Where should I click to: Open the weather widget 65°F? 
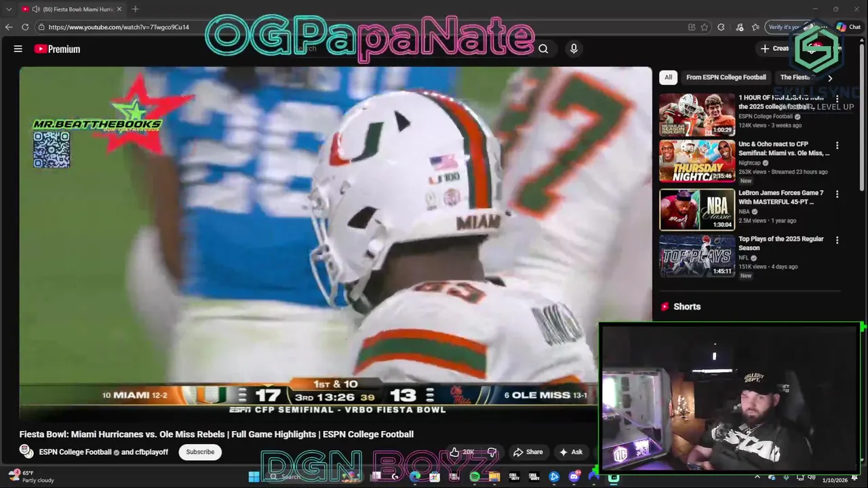tap(31, 476)
